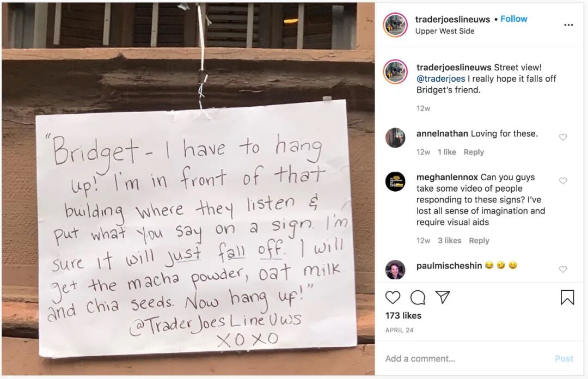588x379 pixels.
Task: Open annelnathan's profile avatar
Action: point(395,138)
